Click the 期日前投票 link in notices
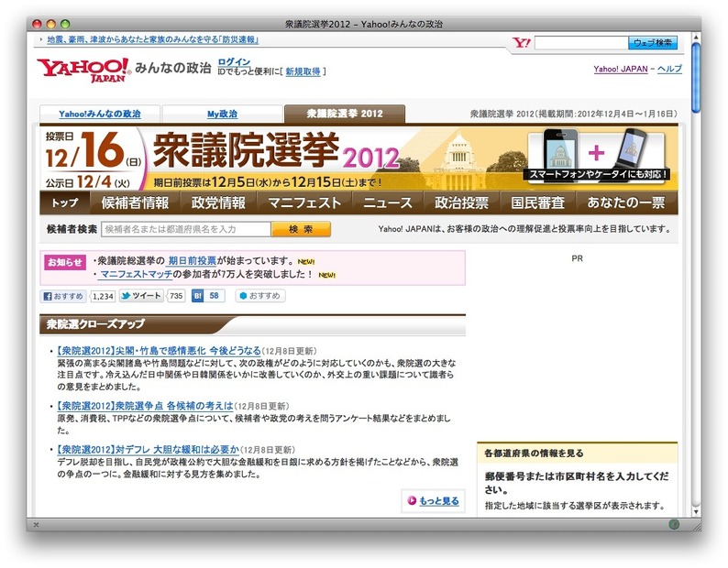Image resolution: width=728 pixels, height=568 pixels. [192, 261]
